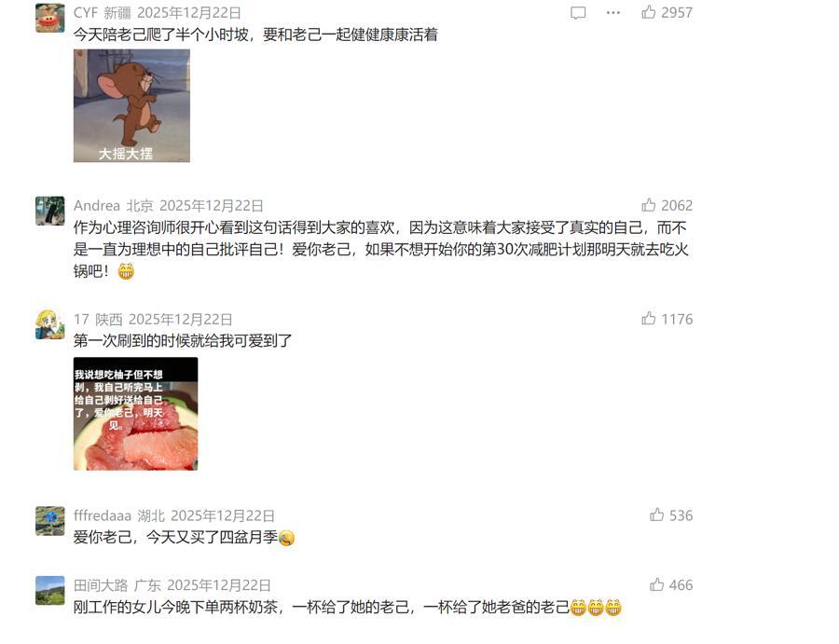Viewport: 839px width, 644px height.
Task: Like fffredaaa's comment with 536 likes
Action: (656, 514)
